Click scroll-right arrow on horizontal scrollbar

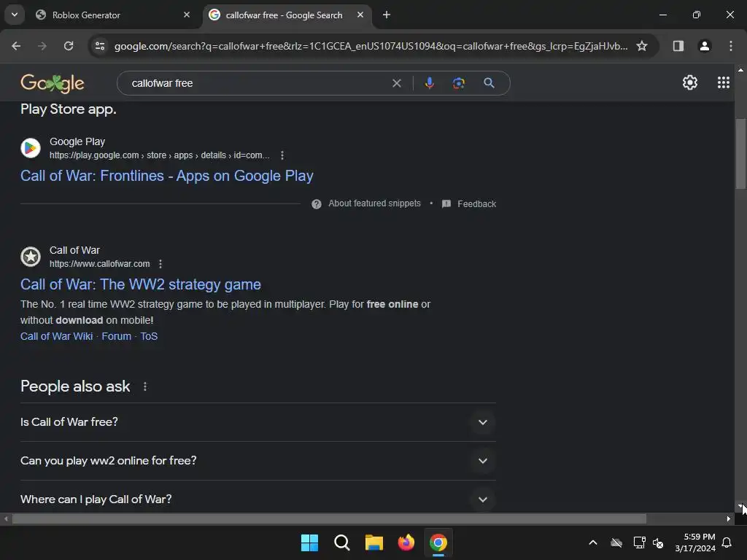tap(729, 518)
